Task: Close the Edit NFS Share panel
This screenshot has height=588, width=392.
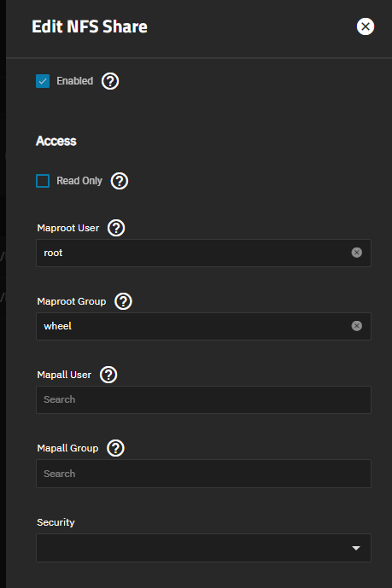Action: [366, 26]
